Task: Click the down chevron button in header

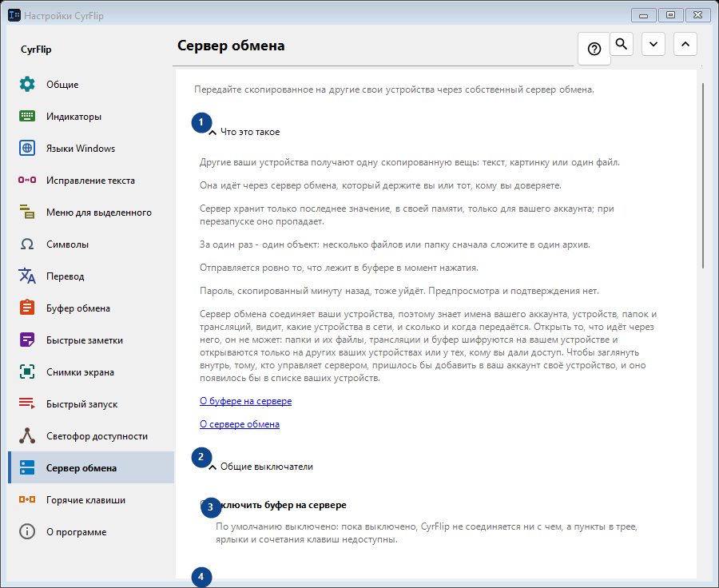Action: (x=653, y=44)
